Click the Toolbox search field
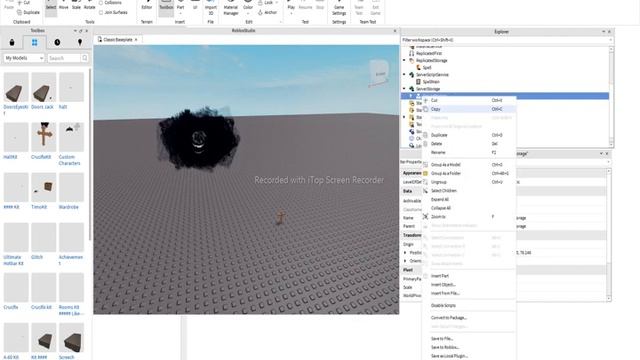 (x=64, y=58)
